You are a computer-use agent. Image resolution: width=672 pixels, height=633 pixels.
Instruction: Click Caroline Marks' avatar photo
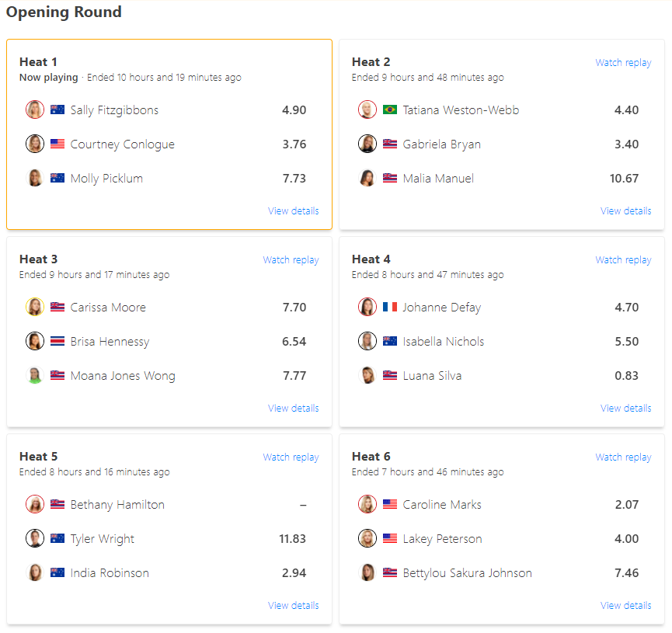click(367, 504)
